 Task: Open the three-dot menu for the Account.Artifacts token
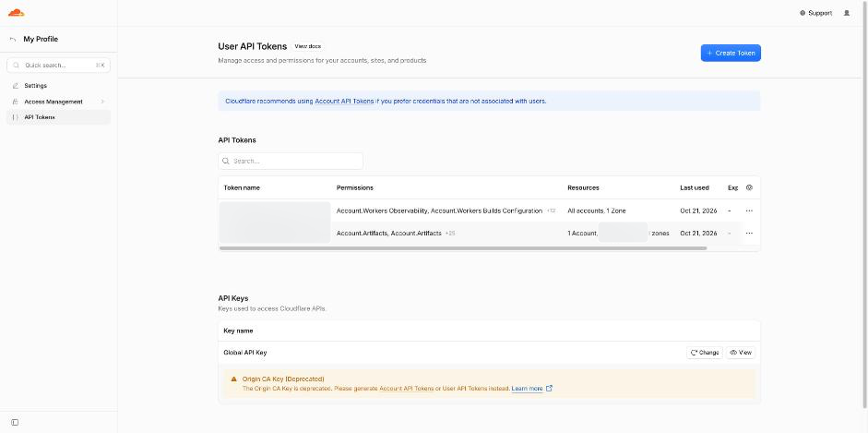tap(749, 233)
